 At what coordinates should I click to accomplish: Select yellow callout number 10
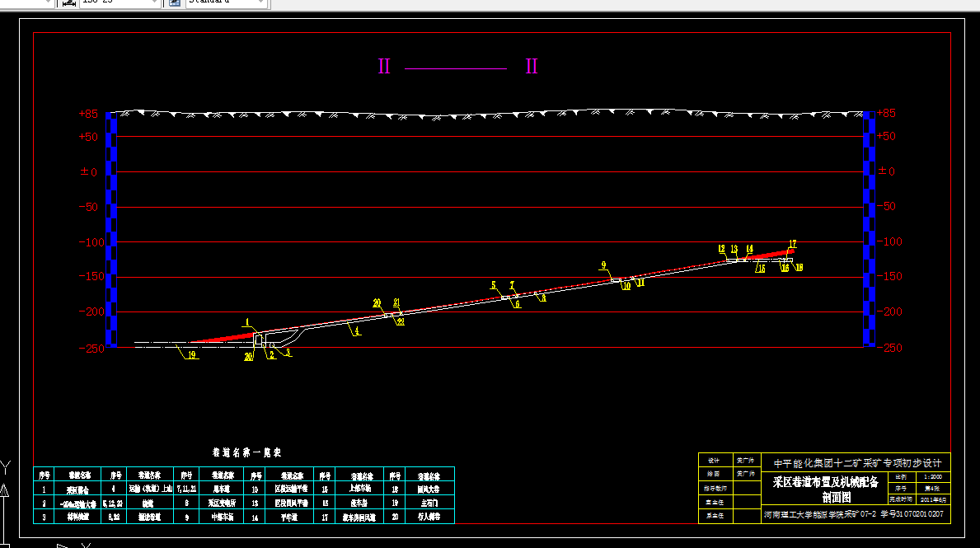[x=626, y=286]
